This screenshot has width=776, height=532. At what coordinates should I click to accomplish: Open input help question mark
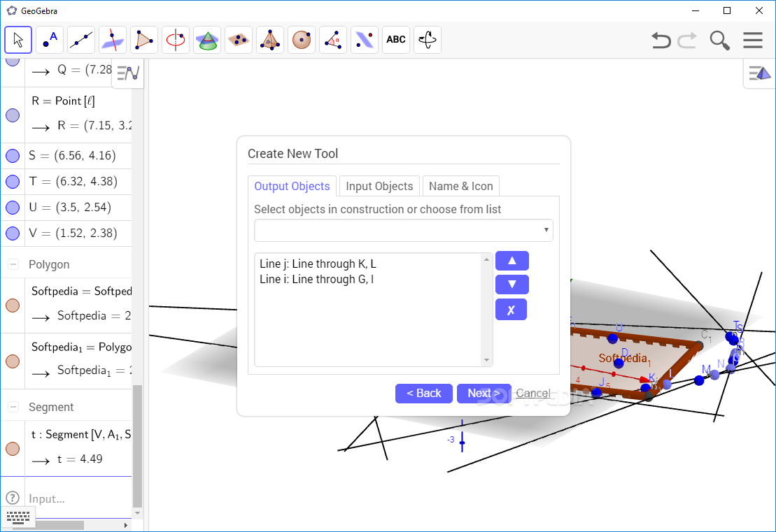coord(13,498)
